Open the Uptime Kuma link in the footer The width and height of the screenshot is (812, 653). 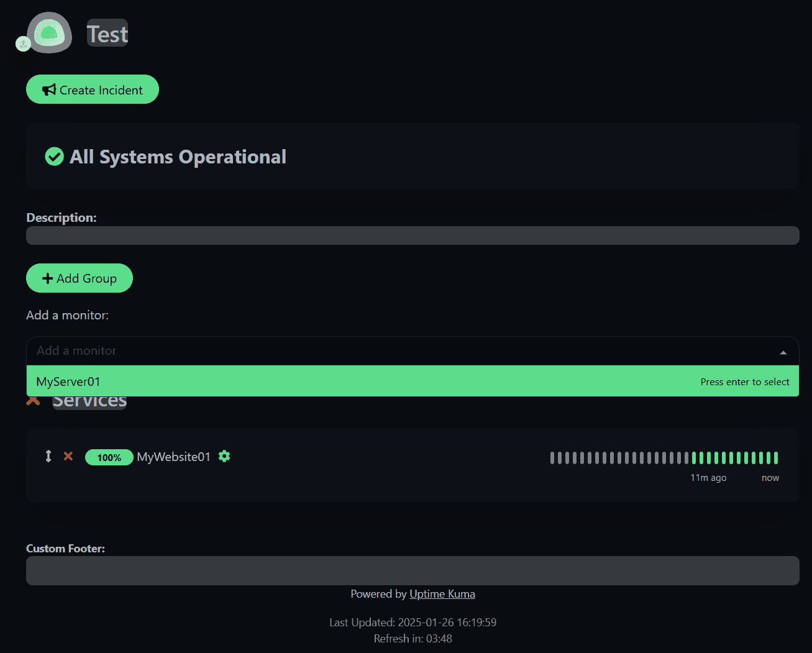point(442,593)
